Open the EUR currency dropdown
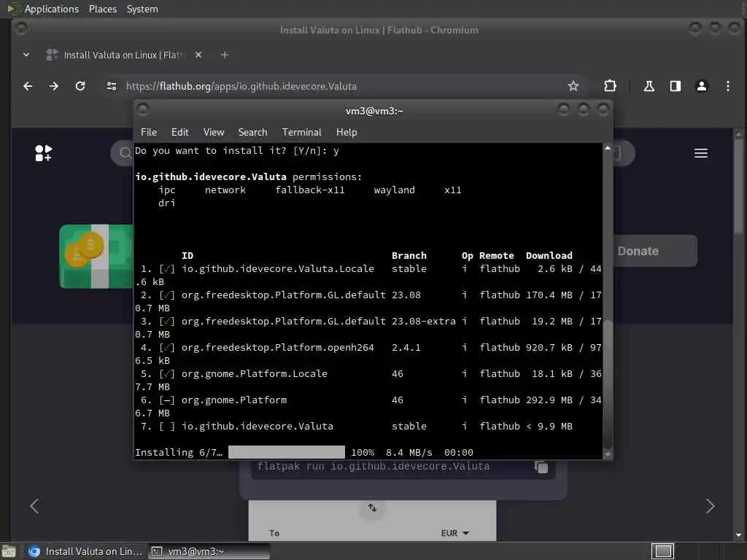 point(454,533)
